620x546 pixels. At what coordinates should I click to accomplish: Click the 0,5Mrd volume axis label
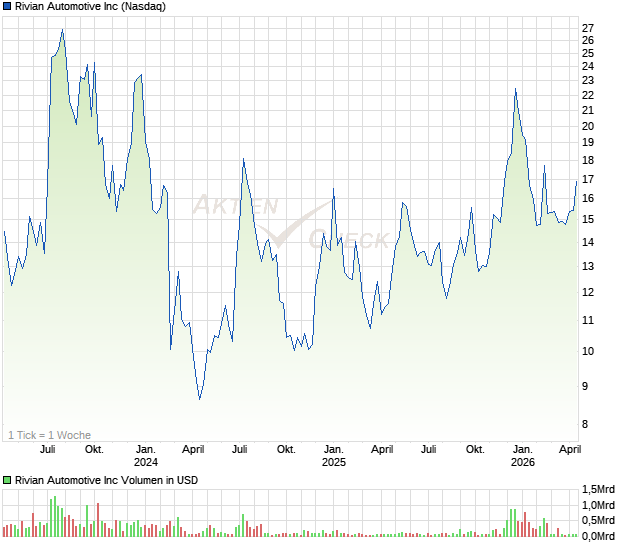[x=598, y=521]
